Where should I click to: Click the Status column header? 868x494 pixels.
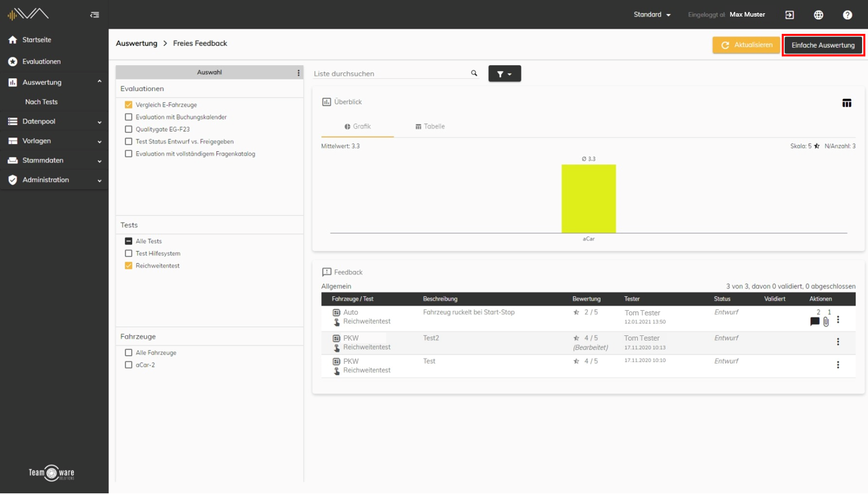click(x=722, y=299)
